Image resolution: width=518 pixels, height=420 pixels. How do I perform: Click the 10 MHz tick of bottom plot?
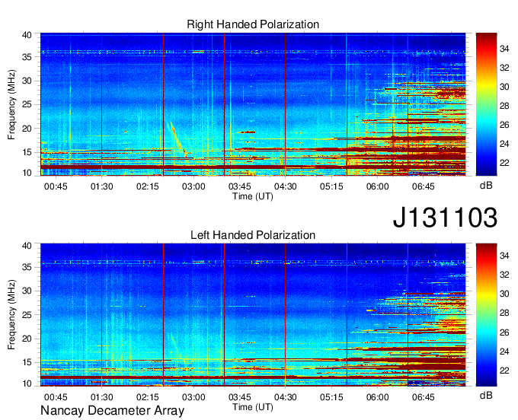click(x=27, y=383)
